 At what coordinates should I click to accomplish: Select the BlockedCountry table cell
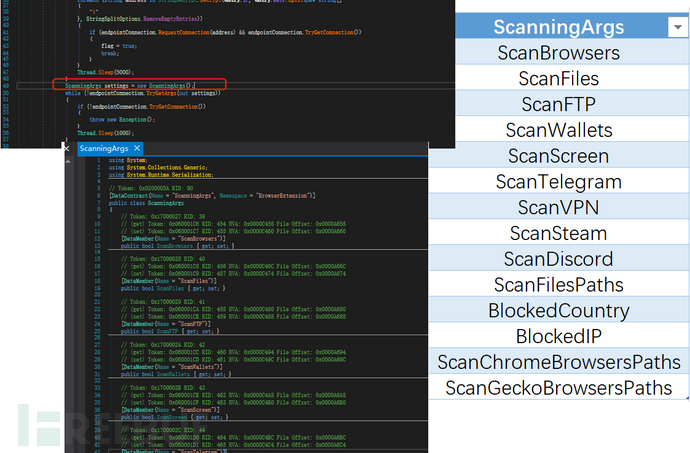click(558, 311)
